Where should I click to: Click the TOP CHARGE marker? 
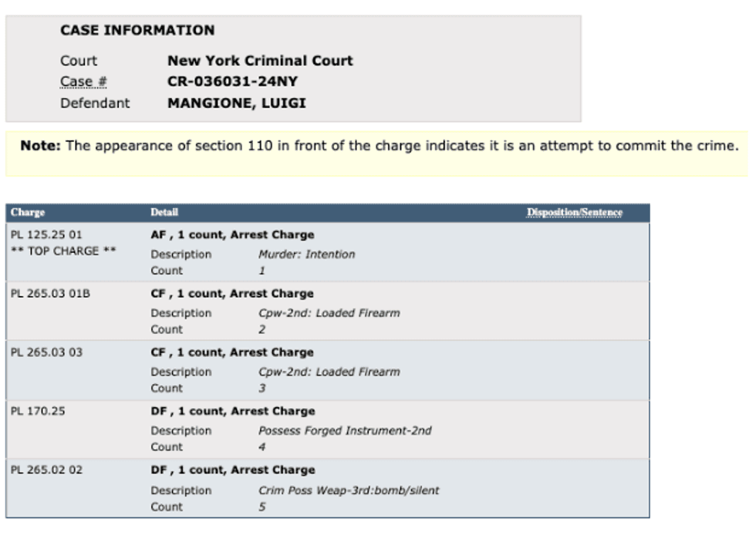(x=63, y=251)
